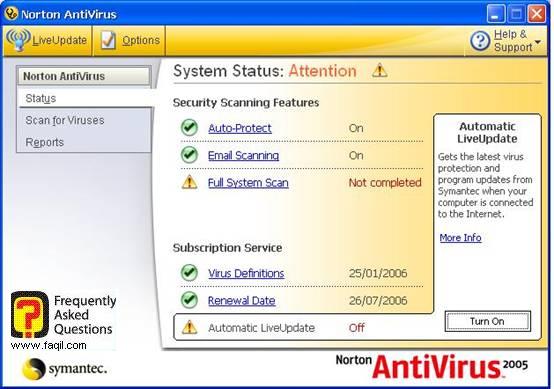Click the warning triangle beside Full System Scan
The height and width of the screenshot is (389, 554).
click(189, 182)
